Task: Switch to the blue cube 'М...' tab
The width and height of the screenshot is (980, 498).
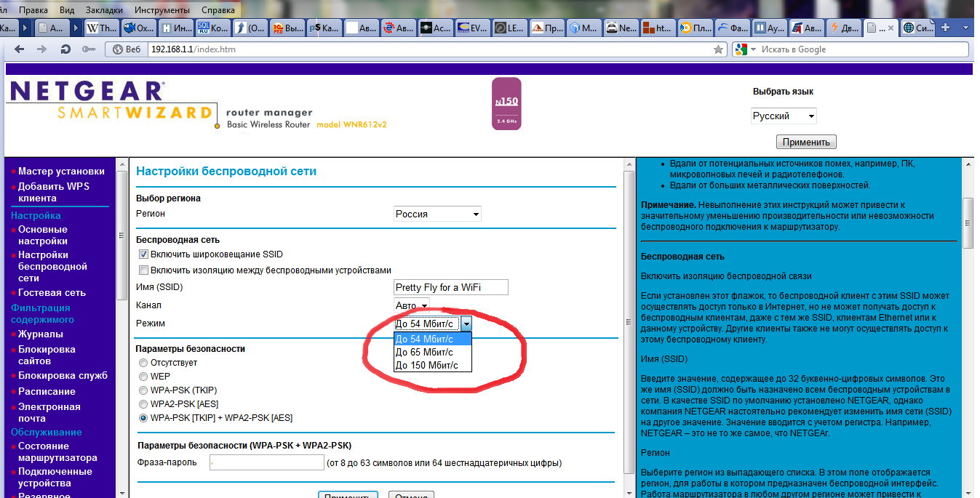Action: (x=586, y=28)
